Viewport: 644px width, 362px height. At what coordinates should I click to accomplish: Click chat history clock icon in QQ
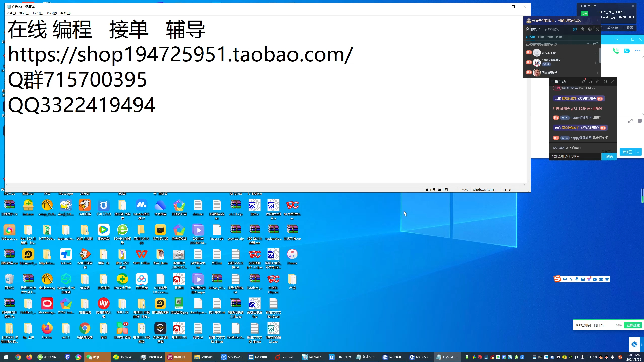(x=640, y=121)
